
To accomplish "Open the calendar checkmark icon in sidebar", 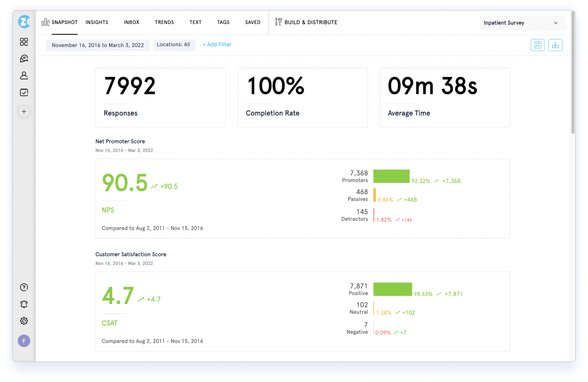I will pos(24,92).
